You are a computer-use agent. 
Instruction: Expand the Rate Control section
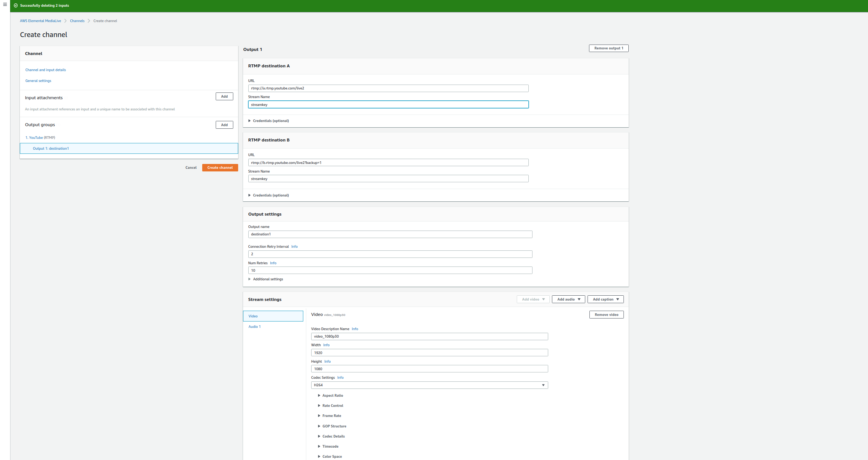[330, 406]
